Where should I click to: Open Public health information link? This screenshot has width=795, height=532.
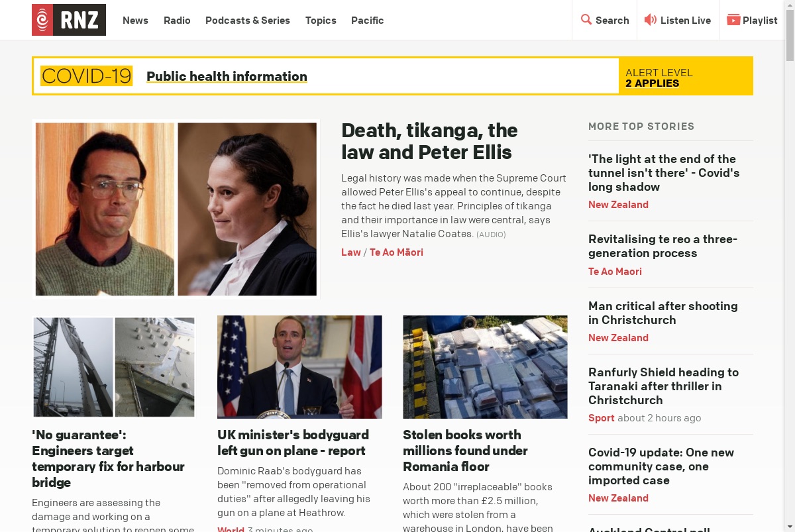(227, 76)
